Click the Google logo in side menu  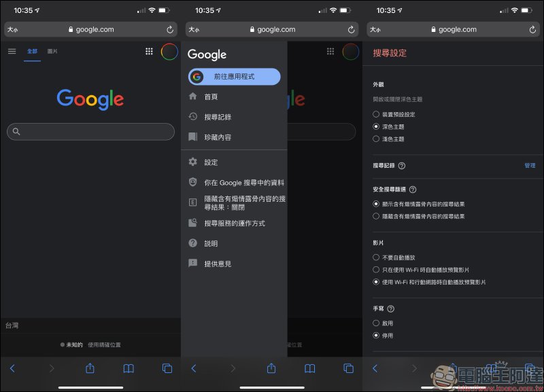click(207, 54)
